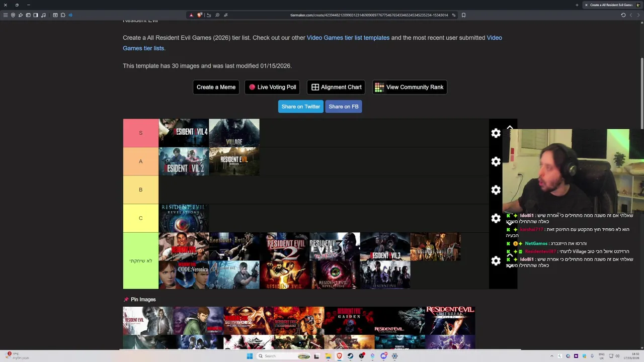Viewport: 644px width, 362px height.
Task: Open the Brave main hamburger menu
Action: pos(6,15)
